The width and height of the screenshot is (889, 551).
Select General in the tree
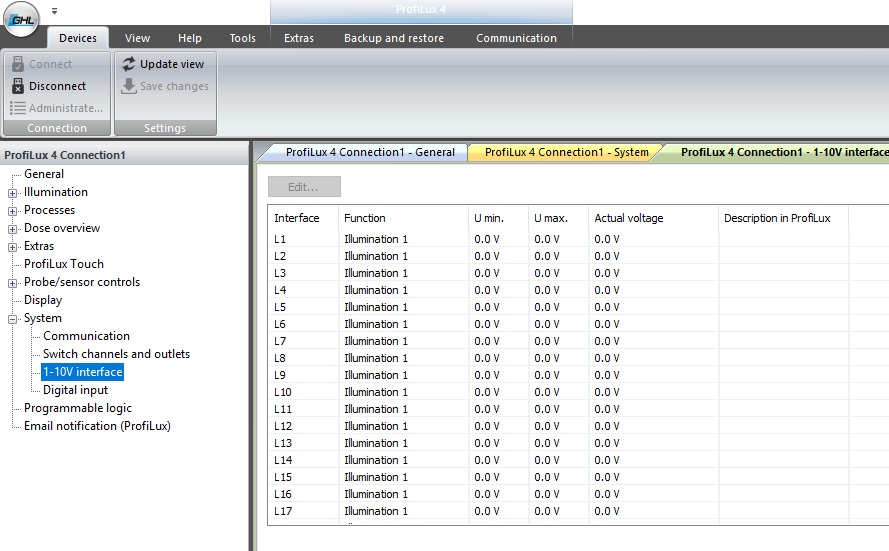[44, 174]
